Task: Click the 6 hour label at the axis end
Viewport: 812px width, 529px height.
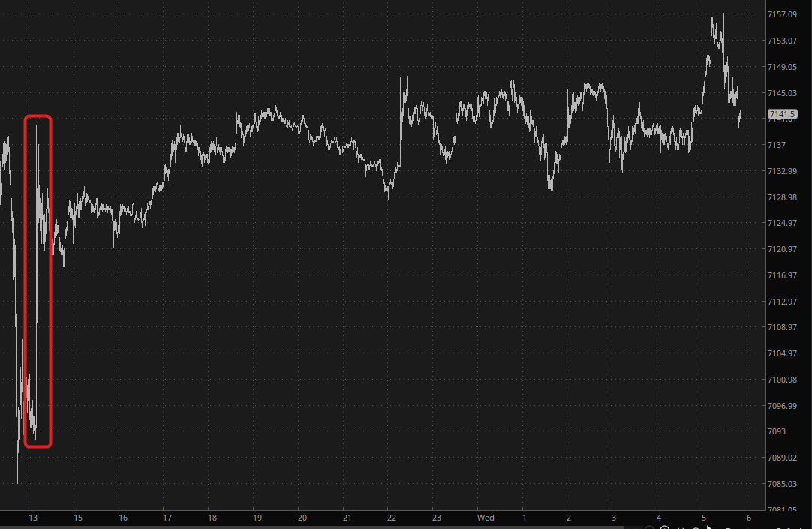Action: tap(749, 518)
